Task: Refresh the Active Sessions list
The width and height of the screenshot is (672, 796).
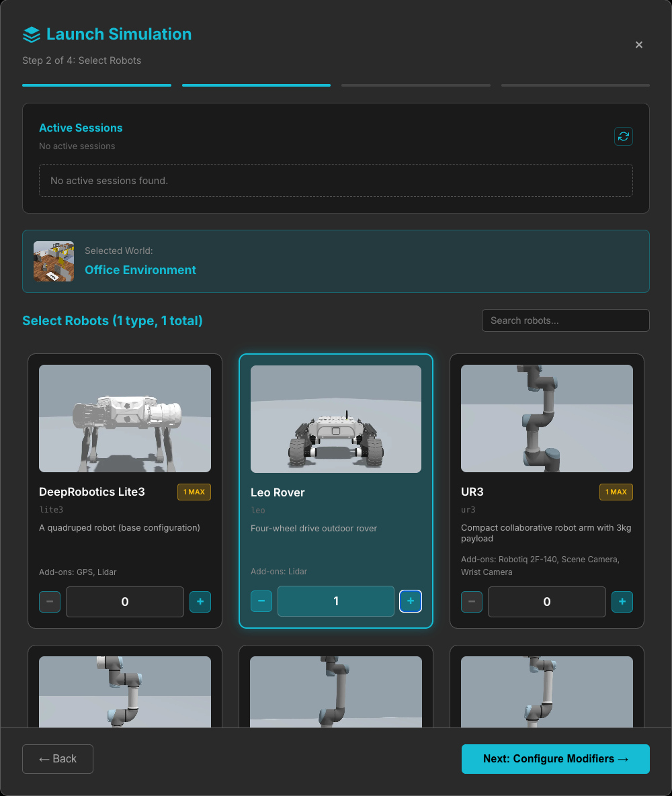Action: 623,136
